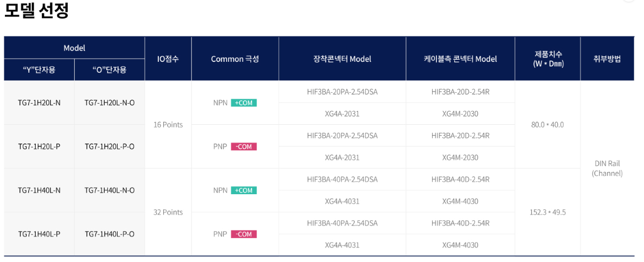644x262 pixels.
Task: Click the 제품치수 (W * Dmm) header
Action: 548,59
